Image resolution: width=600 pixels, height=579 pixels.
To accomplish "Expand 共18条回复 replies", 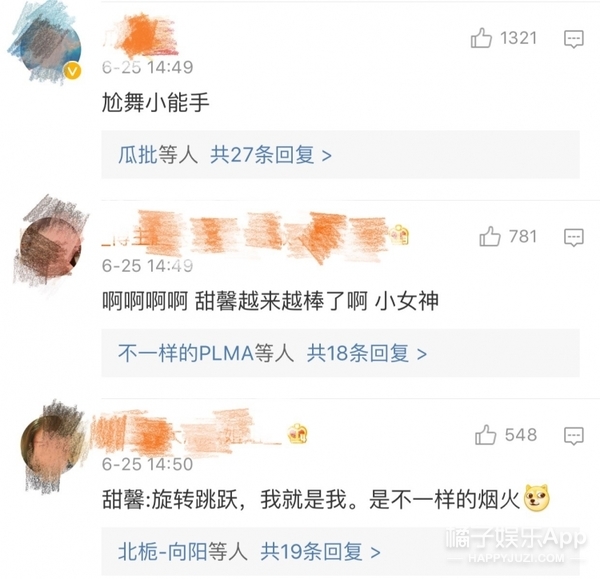I will pyautogui.click(x=367, y=353).
